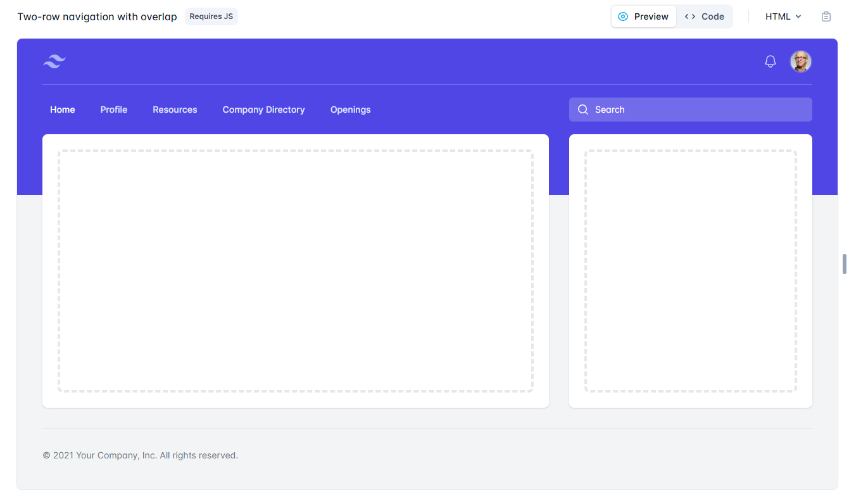Click the Tailwind logo in the navbar
This screenshot has height=504, width=849.
coord(54,61)
